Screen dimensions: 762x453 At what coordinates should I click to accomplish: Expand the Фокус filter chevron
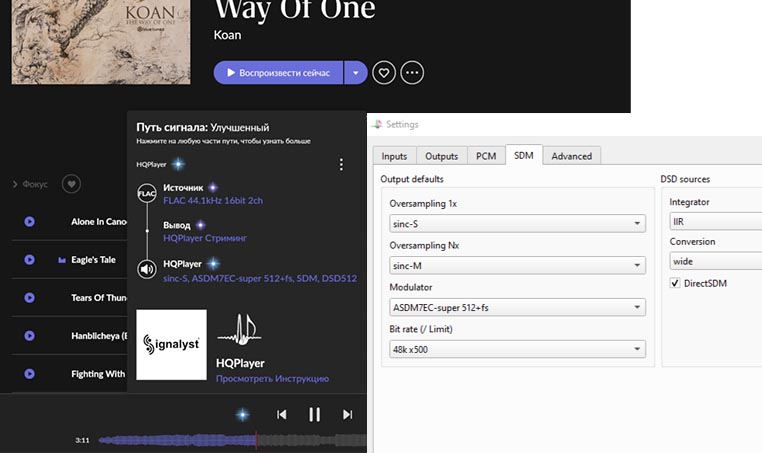tap(15, 184)
